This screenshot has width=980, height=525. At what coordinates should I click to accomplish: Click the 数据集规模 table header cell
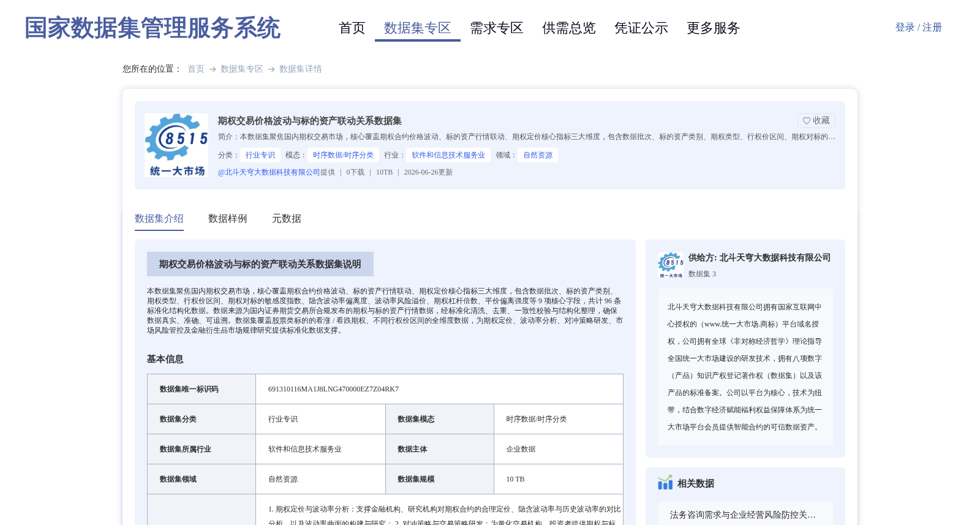point(440,479)
